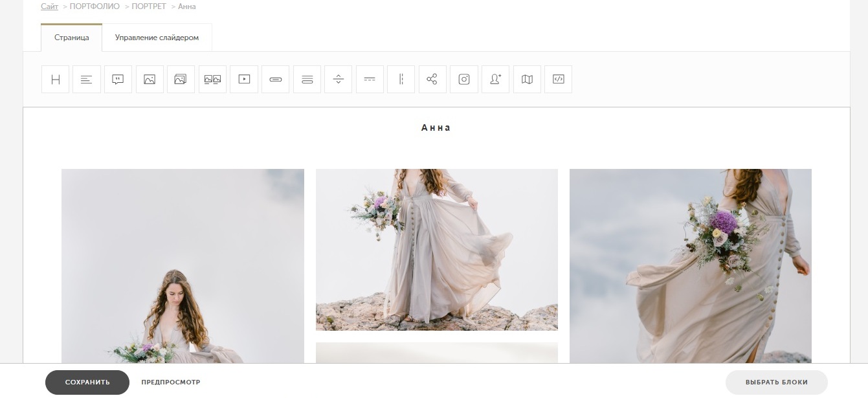Image resolution: width=868 pixels, height=398 pixels.
Task: Insert a text paragraph block
Action: click(x=87, y=80)
